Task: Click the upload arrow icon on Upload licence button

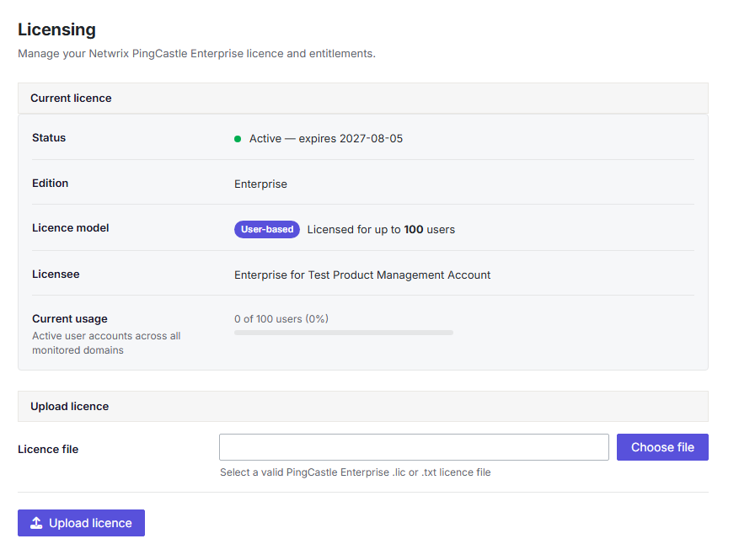Action: tap(36, 523)
